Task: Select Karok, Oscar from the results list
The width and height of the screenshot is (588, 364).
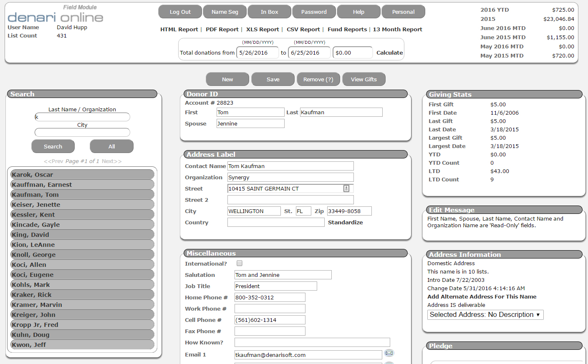Action: [82, 175]
